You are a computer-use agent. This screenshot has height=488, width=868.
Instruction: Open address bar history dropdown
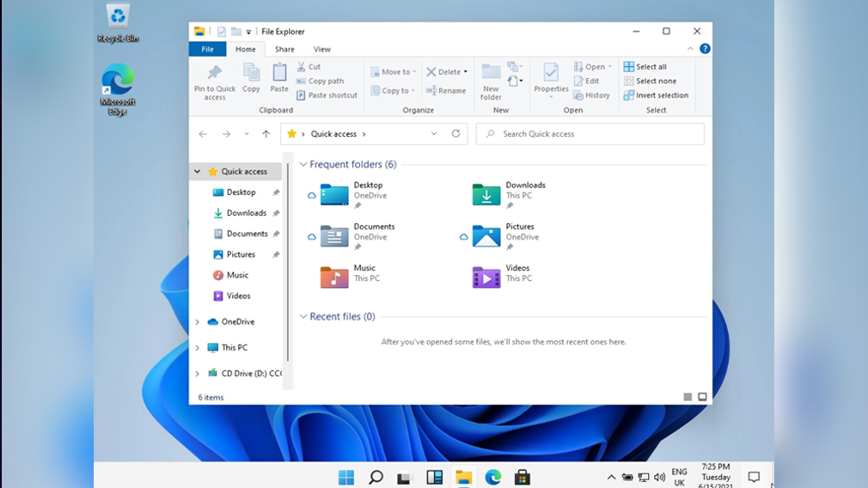[434, 134]
